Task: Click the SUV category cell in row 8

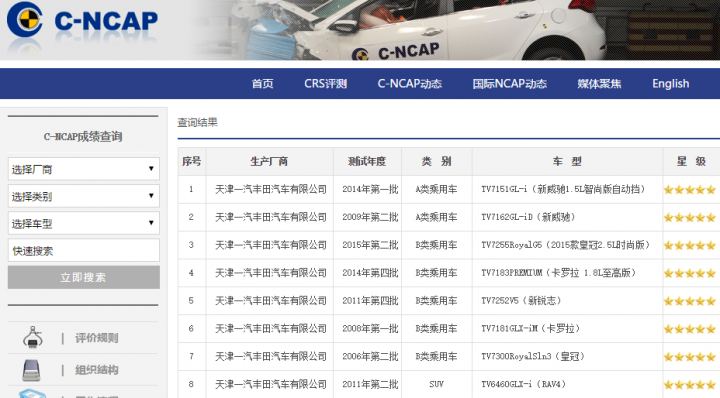Action: coord(436,384)
